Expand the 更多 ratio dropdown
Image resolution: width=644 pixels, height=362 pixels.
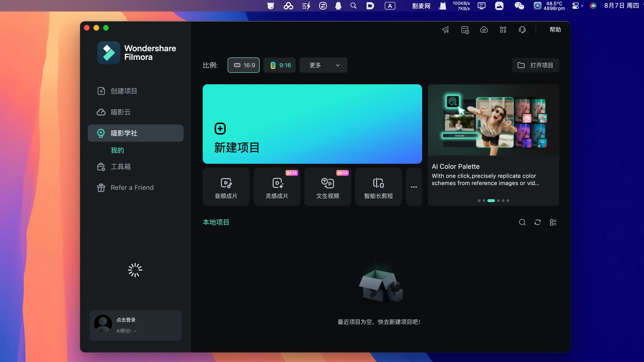(x=323, y=65)
